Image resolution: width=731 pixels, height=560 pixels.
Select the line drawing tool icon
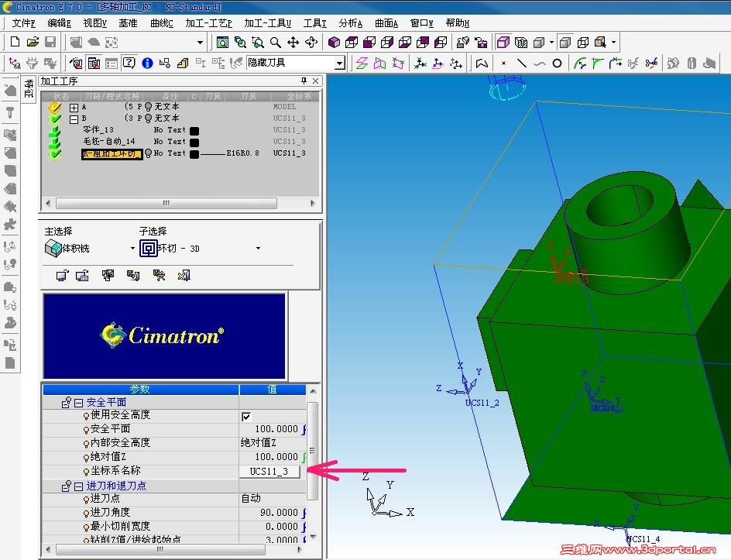click(x=522, y=63)
